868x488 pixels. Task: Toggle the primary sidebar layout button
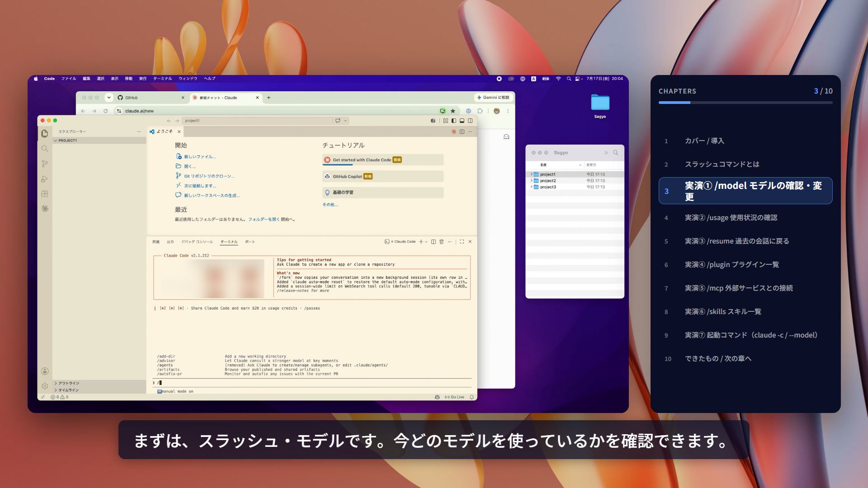[x=453, y=121]
